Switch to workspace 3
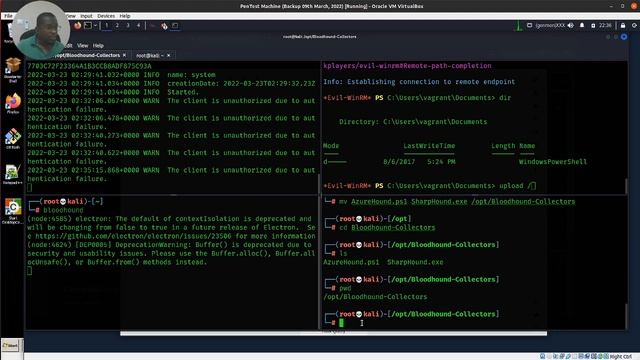640x360 pixels. pos(128,25)
